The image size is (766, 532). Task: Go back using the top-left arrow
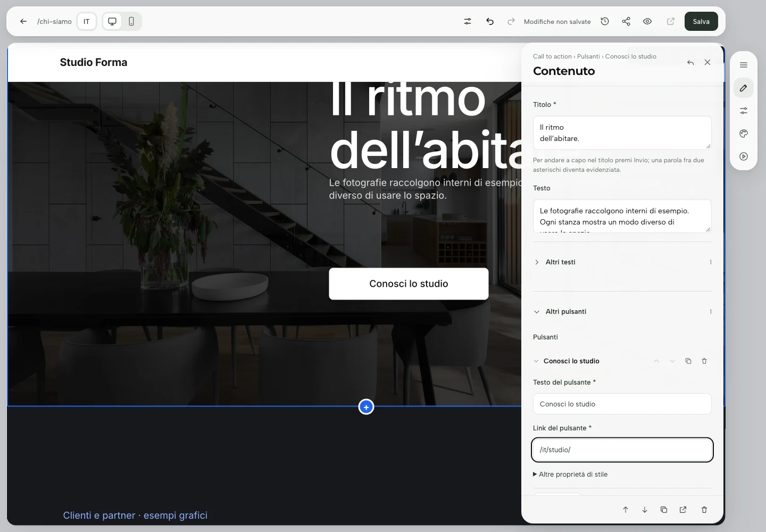pyautogui.click(x=23, y=21)
